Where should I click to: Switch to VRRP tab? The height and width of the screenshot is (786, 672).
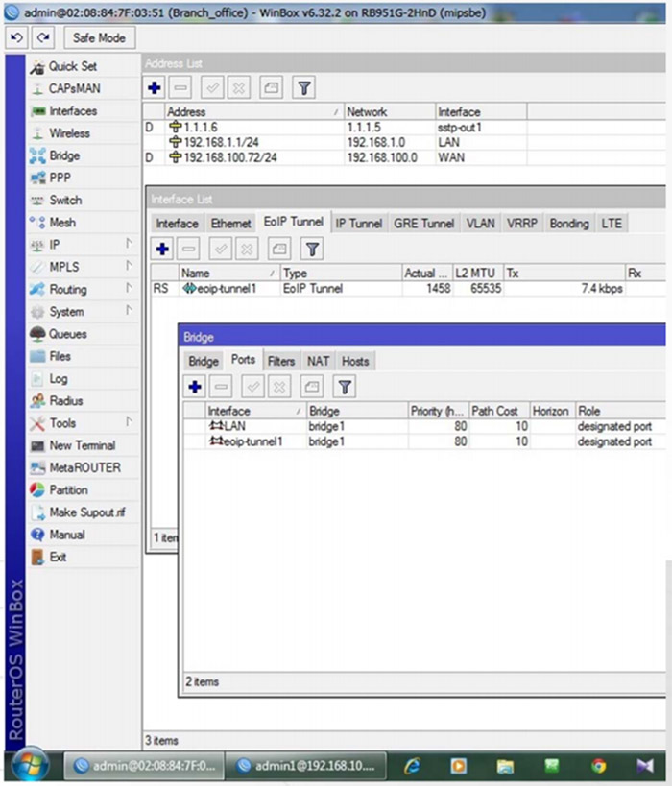(521, 224)
